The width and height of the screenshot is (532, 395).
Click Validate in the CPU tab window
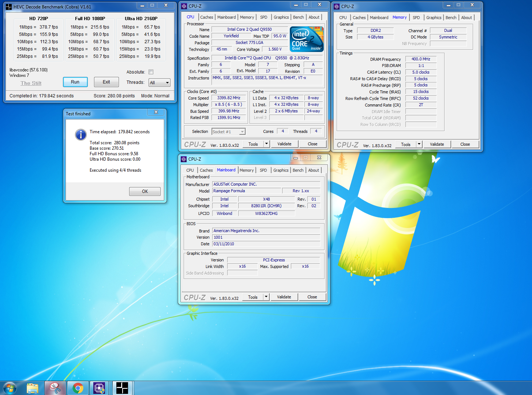click(x=284, y=144)
